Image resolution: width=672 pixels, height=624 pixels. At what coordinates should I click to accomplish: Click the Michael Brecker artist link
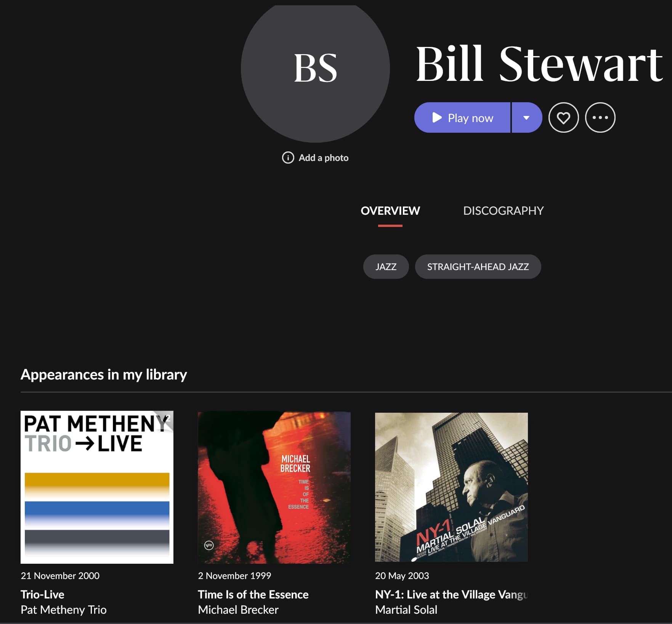(x=238, y=610)
